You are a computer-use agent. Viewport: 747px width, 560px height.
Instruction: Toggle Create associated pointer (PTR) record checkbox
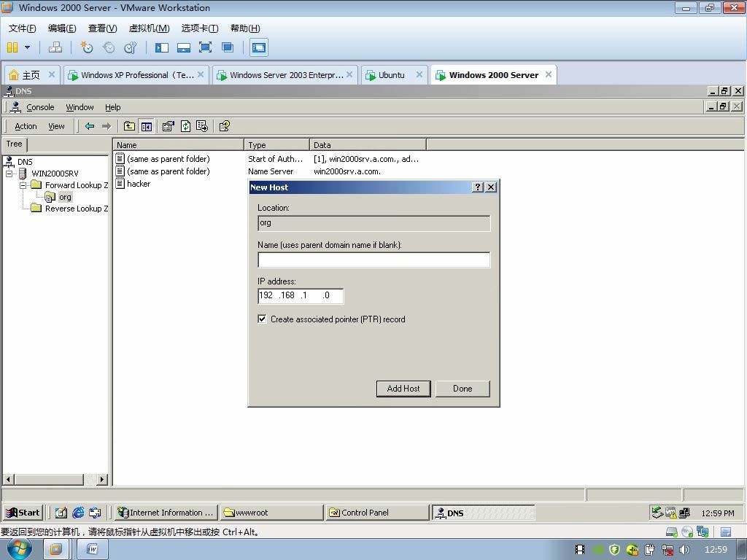click(x=262, y=319)
